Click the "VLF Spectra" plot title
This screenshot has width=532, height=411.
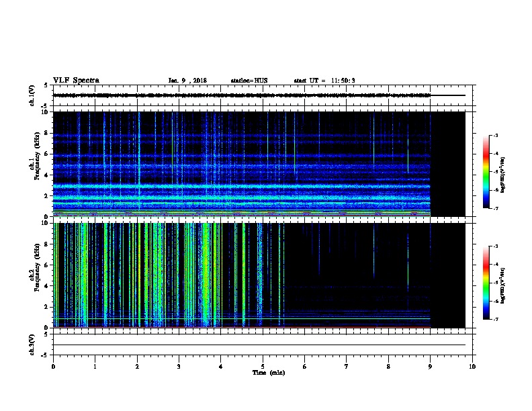point(76,81)
